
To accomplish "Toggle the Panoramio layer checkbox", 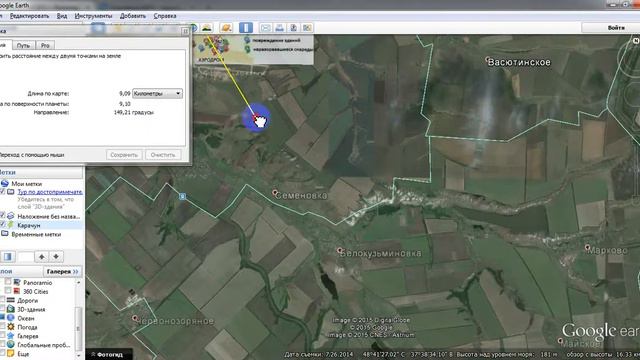I will (x=8, y=282).
